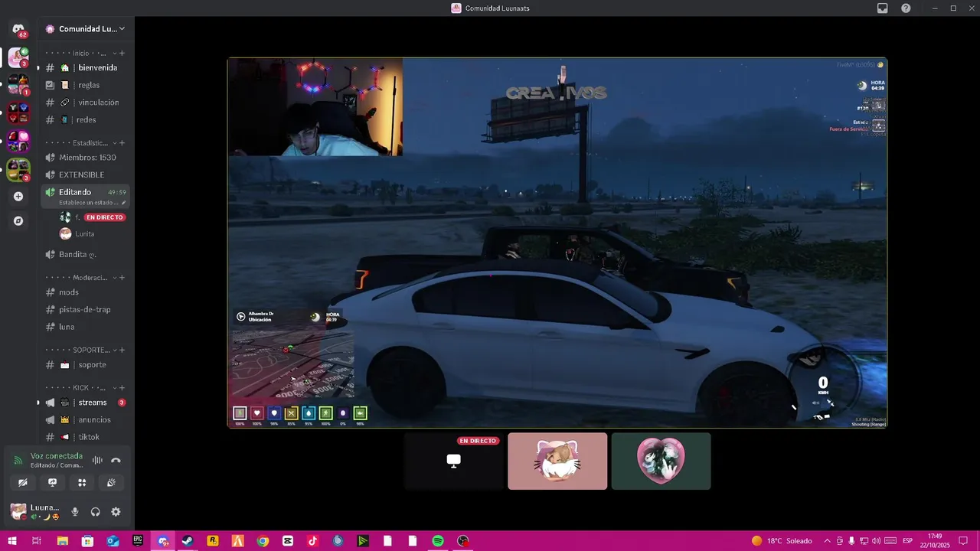Open User Settings gear icon
980x551 pixels.
116,512
